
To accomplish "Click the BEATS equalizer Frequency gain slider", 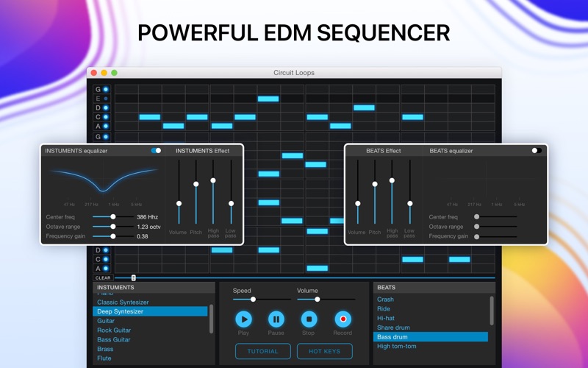I will coord(495,236).
